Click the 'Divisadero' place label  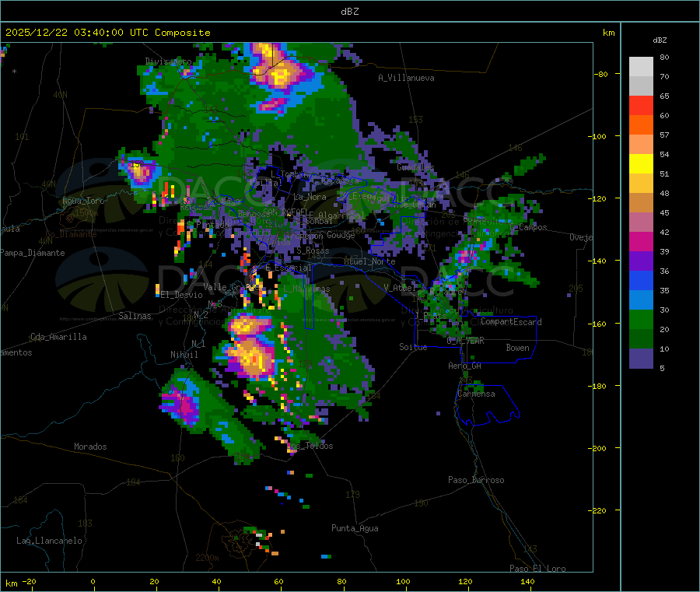pyautogui.click(x=168, y=61)
